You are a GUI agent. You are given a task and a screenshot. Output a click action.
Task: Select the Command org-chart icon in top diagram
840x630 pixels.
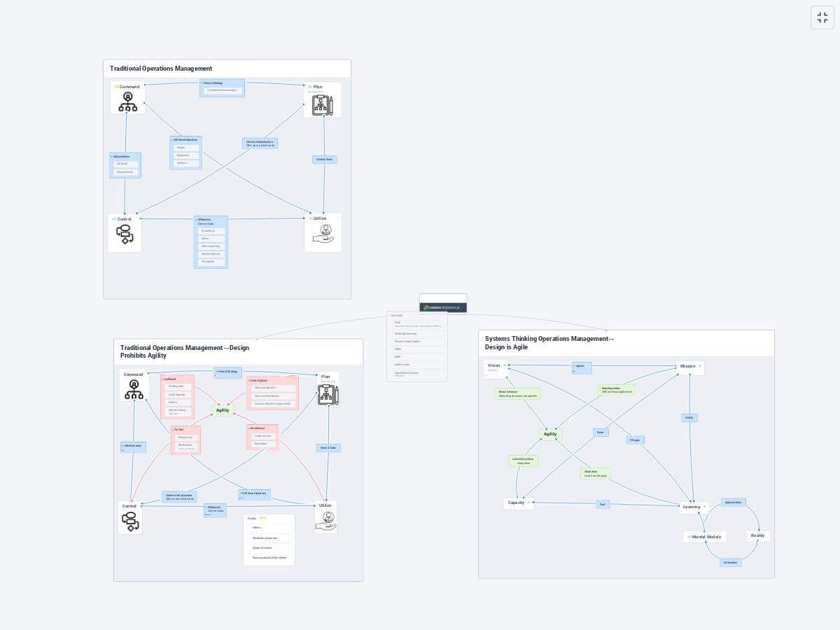[x=128, y=102]
